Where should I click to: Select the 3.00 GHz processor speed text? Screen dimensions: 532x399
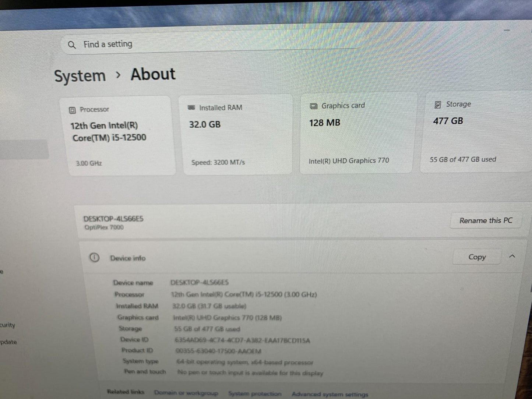point(89,163)
